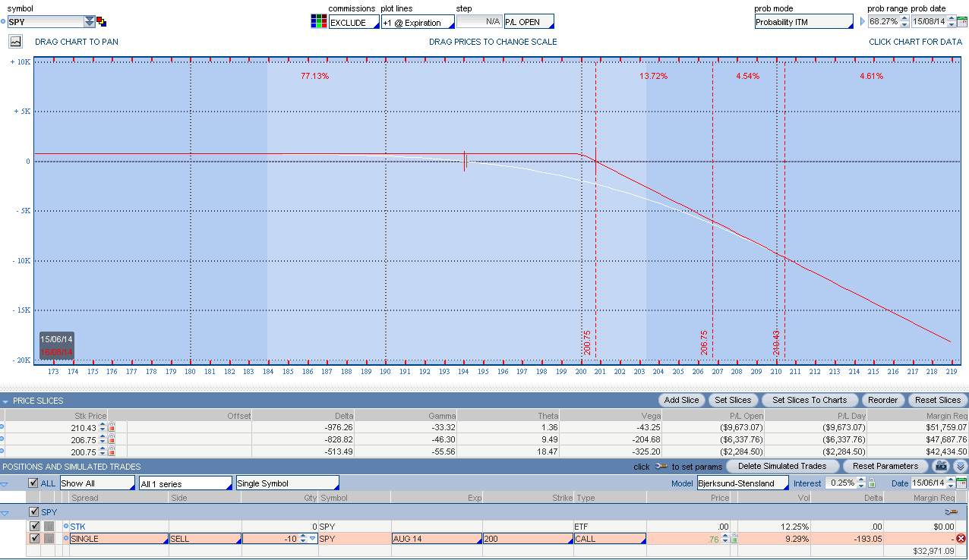
Task: Click the Set Slices button
Action: [733, 400]
